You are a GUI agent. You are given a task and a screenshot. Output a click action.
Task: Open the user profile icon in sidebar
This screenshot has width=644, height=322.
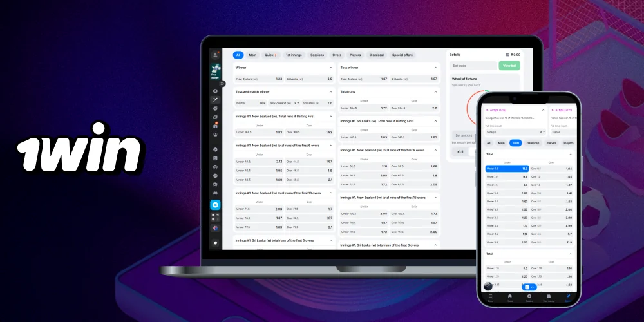point(216,55)
